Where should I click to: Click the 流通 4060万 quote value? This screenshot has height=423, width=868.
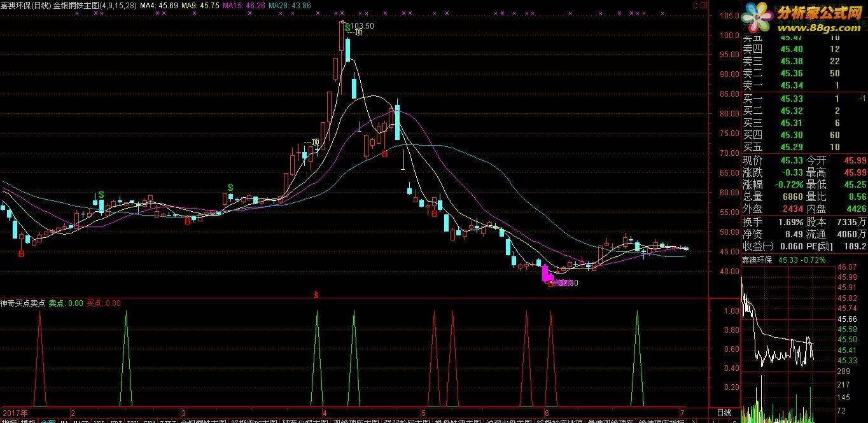click(x=853, y=234)
